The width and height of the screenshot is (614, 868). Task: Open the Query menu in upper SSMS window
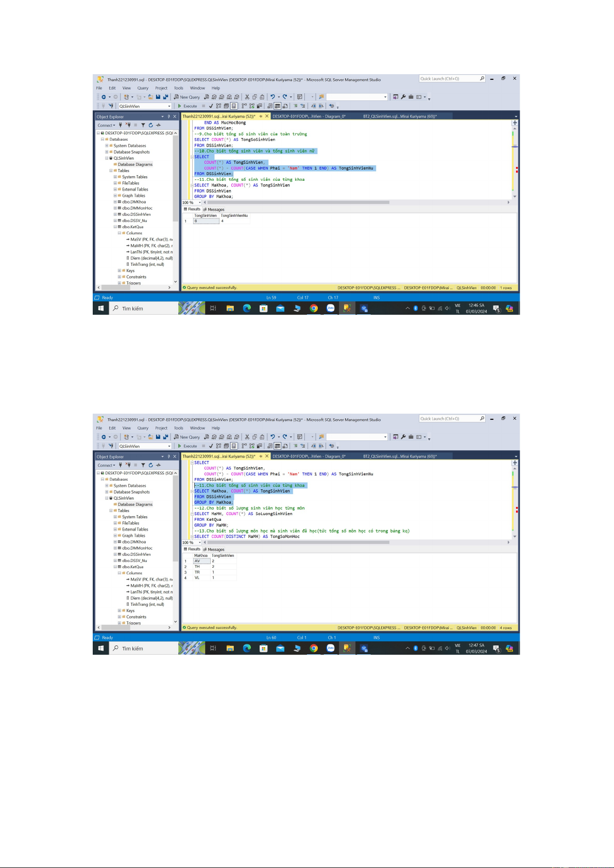pos(143,88)
